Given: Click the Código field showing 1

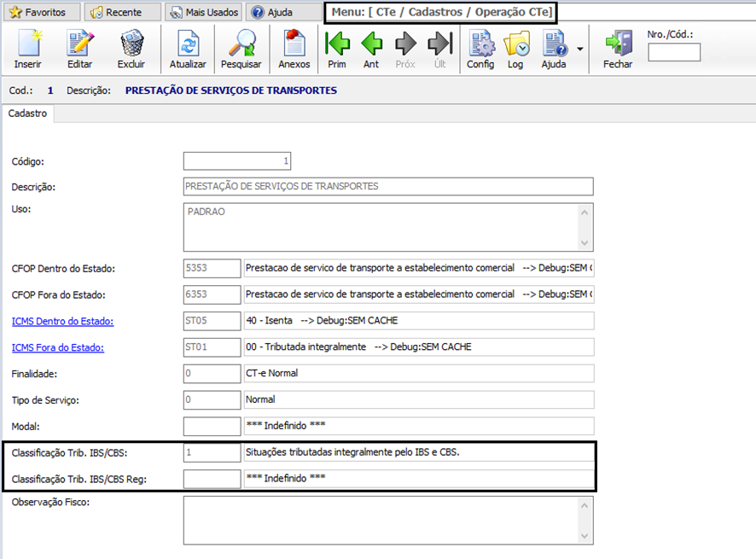Looking at the screenshot, I should coord(237,161).
